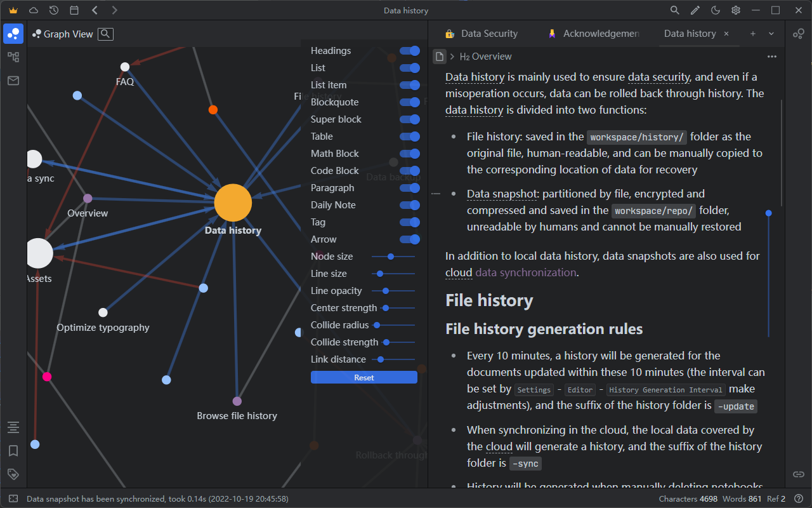Click the help icon in status bar
This screenshot has width=812, height=508.
point(799,499)
